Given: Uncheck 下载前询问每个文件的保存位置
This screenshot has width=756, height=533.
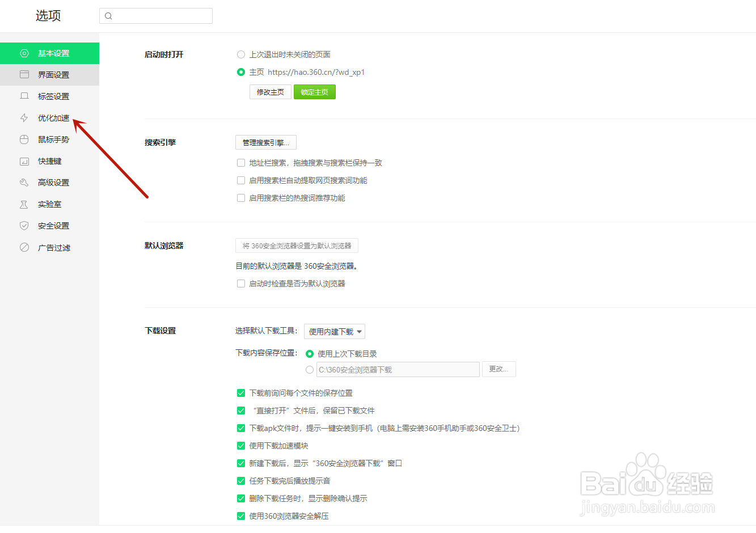Looking at the screenshot, I should [x=241, y=393].
